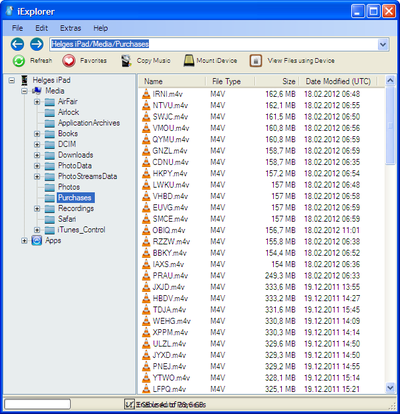Click the blue back navigation arrow
This screenshot has height=414, width=400.
[17, 44]
